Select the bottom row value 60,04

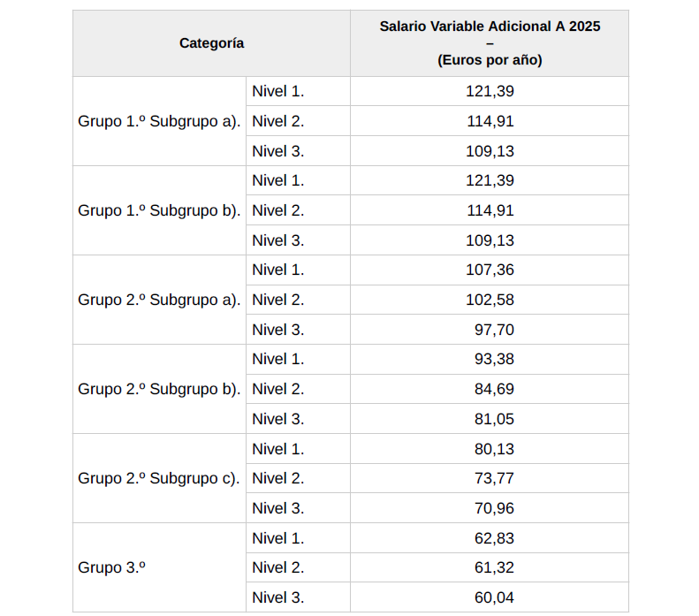(x=493, y=598)
